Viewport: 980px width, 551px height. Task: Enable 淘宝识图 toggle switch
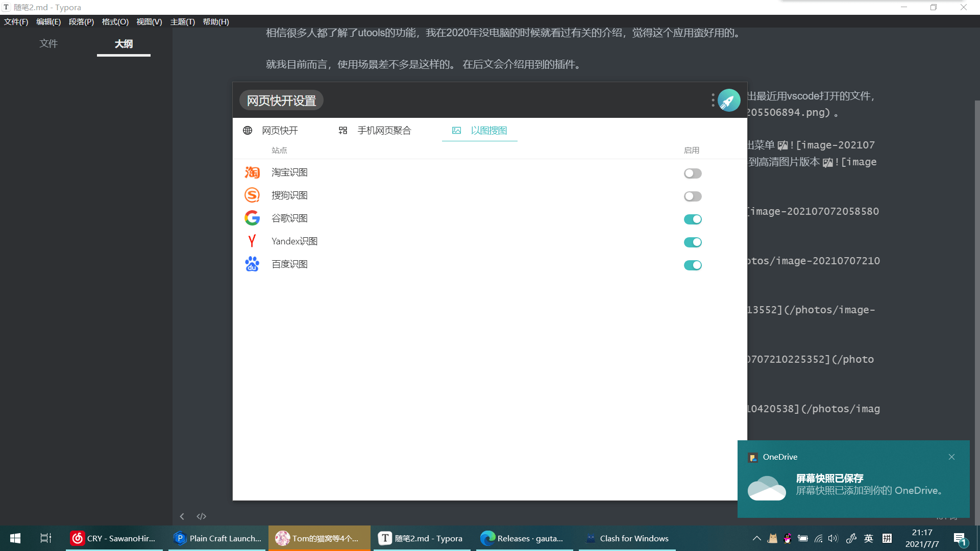tap(693, 173)
